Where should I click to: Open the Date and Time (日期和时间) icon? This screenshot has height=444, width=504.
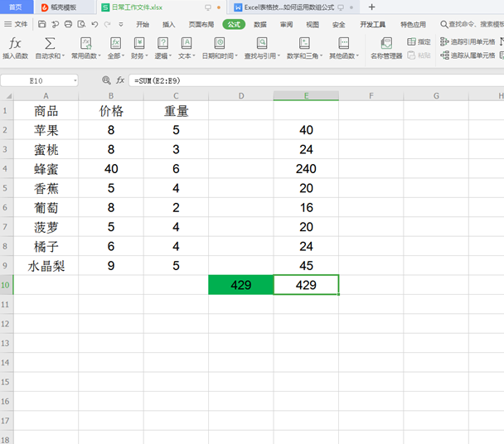(220, 43)
